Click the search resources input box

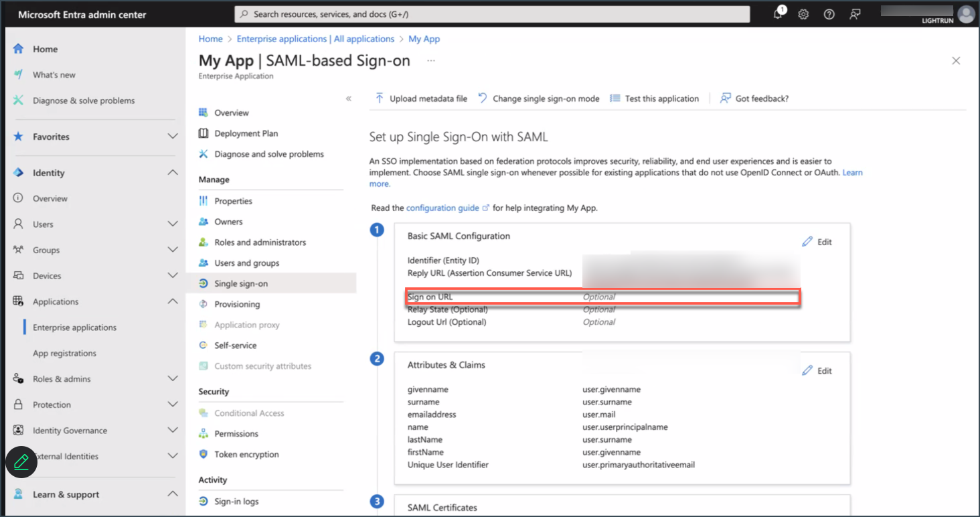tap(492, 14)
